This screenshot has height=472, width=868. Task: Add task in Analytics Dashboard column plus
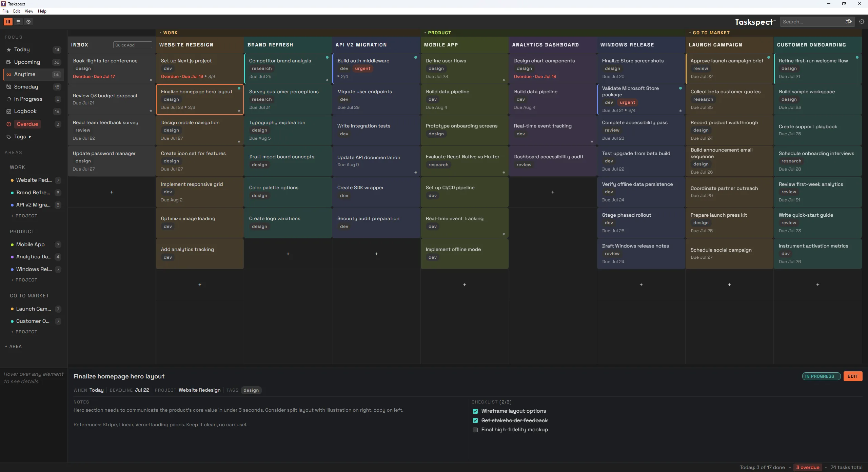point(553,192)
